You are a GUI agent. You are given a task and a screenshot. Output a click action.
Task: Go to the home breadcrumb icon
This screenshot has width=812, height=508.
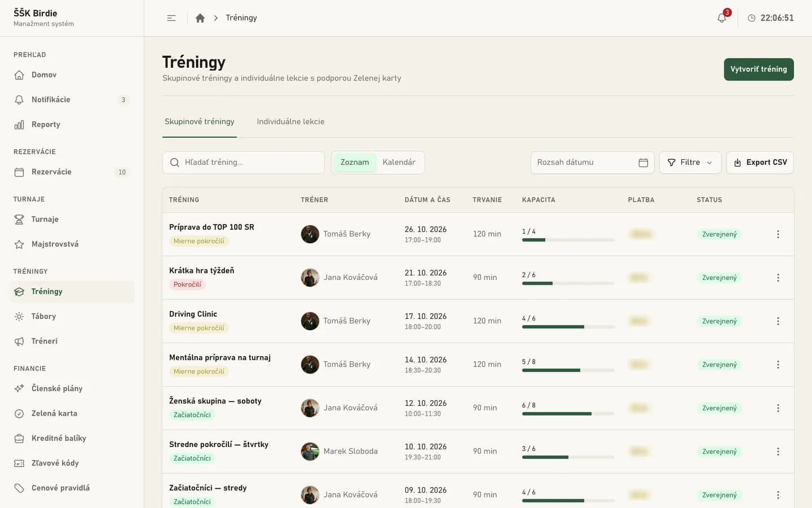pos(200,18)
